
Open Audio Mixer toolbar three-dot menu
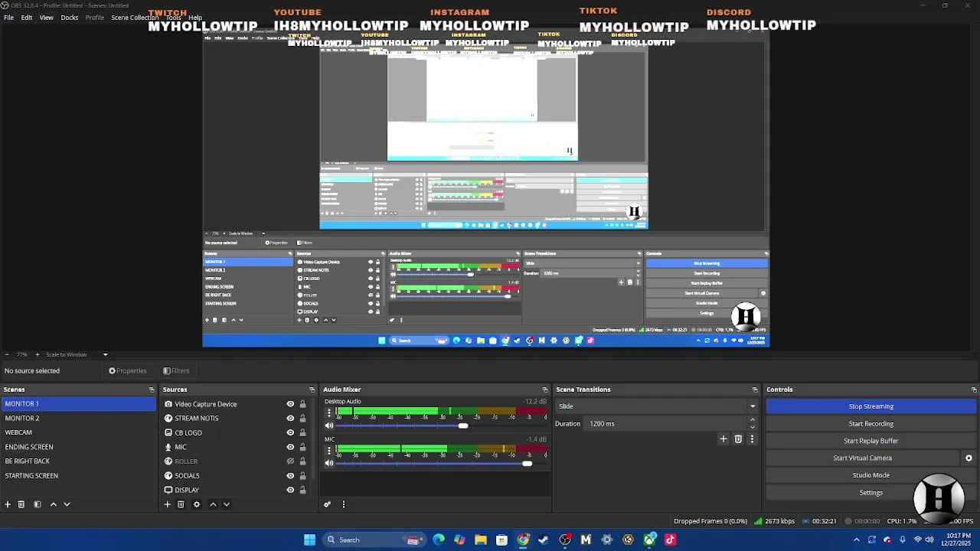point(343,504)
